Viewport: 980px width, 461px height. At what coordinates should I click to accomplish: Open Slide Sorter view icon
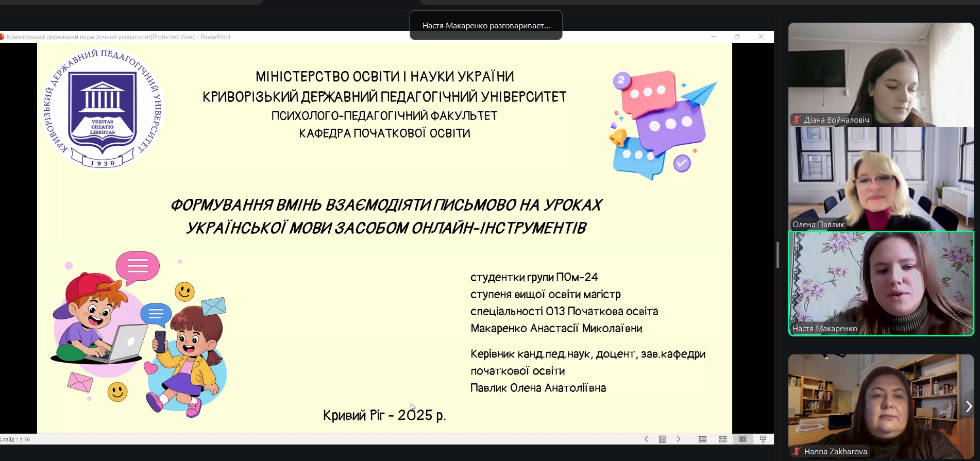[x=723, y=439]
